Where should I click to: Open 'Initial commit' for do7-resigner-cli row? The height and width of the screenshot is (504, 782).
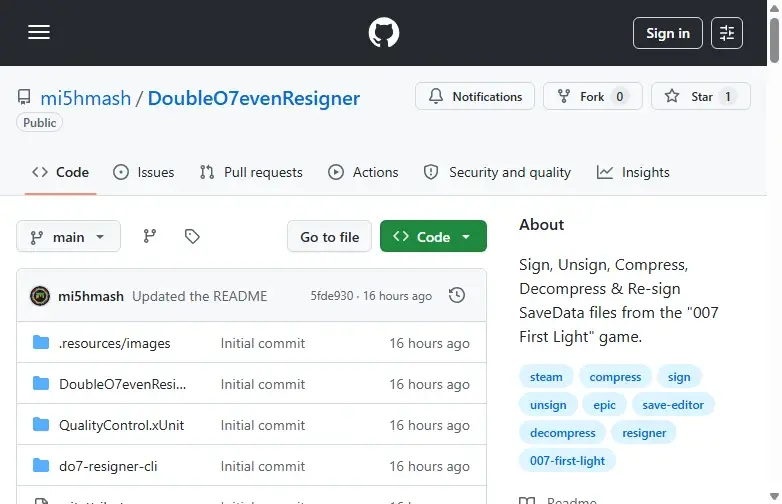click(263, 466)
